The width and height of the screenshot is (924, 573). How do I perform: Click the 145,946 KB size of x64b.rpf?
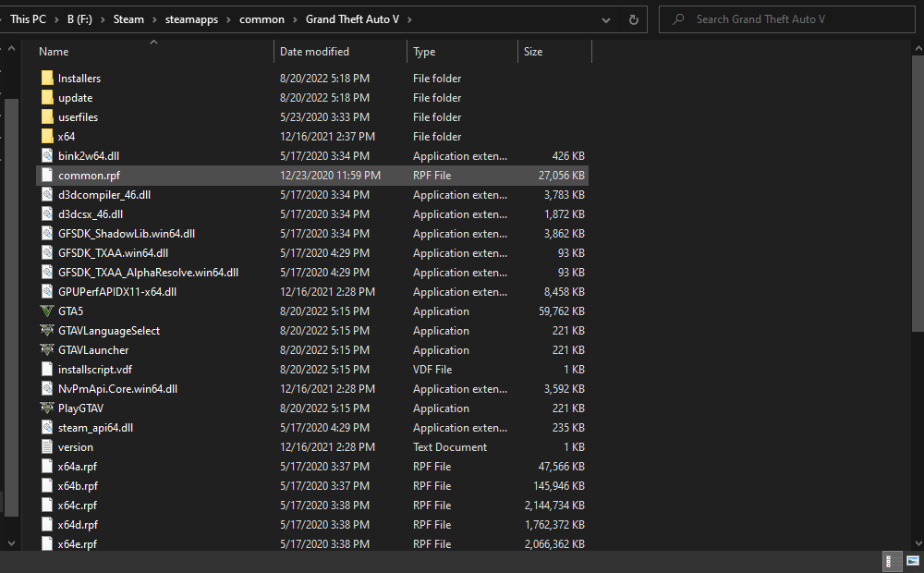pyautogui.click(x=559, y=486)
